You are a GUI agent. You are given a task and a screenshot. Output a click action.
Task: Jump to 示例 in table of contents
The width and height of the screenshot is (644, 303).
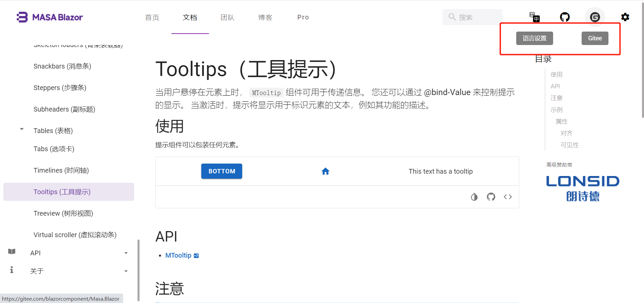(556, 110)
